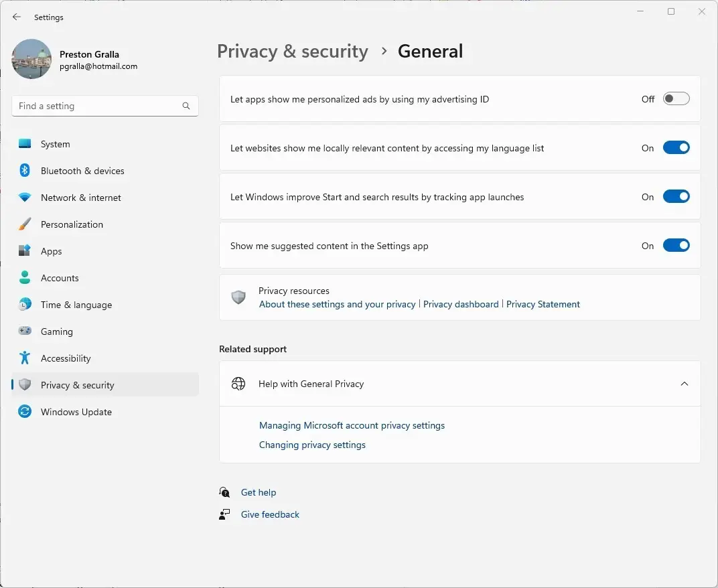Click the Personalization paintbrush icon
Image resolution: width=718 pixels, height=588 pixels.
point(25,224)
